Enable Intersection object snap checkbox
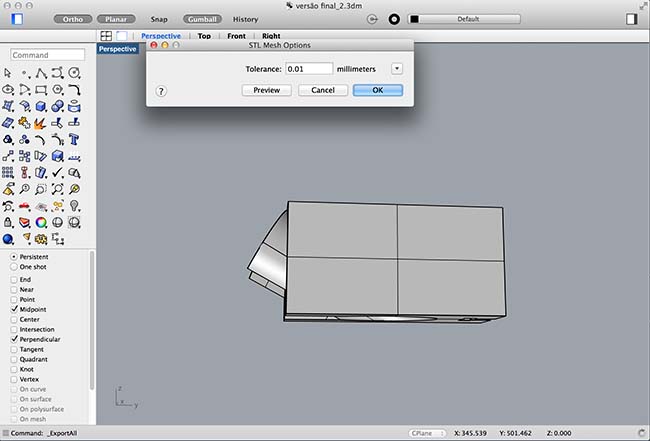Screen dimensions: 650x441 [x=14, y=330]
